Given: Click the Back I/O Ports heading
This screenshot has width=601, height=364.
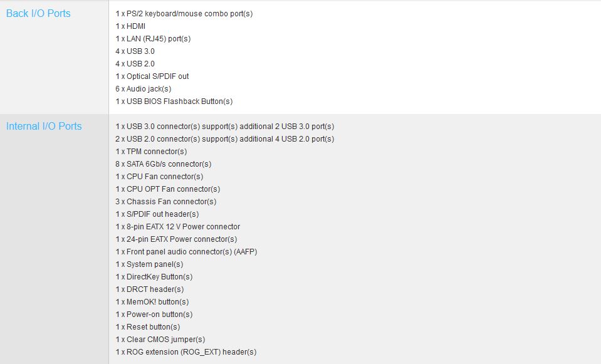Looking at the screenshot, I should pos(38,13).
